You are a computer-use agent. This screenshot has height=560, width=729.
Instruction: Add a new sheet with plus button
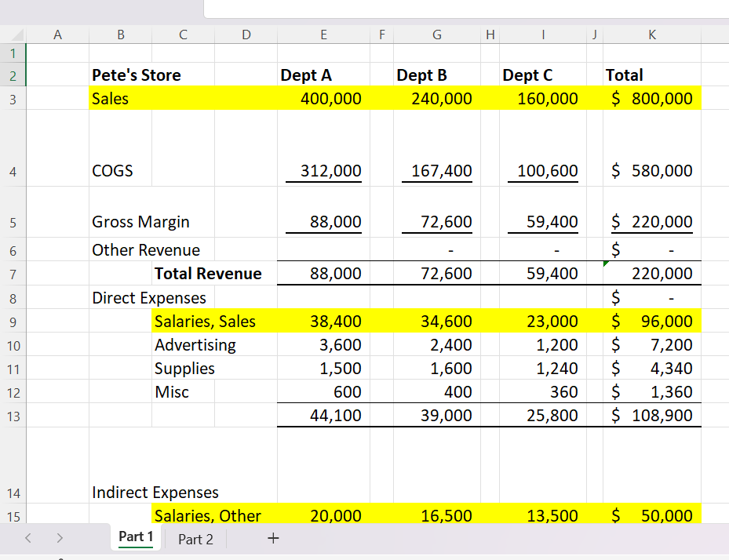click(272, 539)
